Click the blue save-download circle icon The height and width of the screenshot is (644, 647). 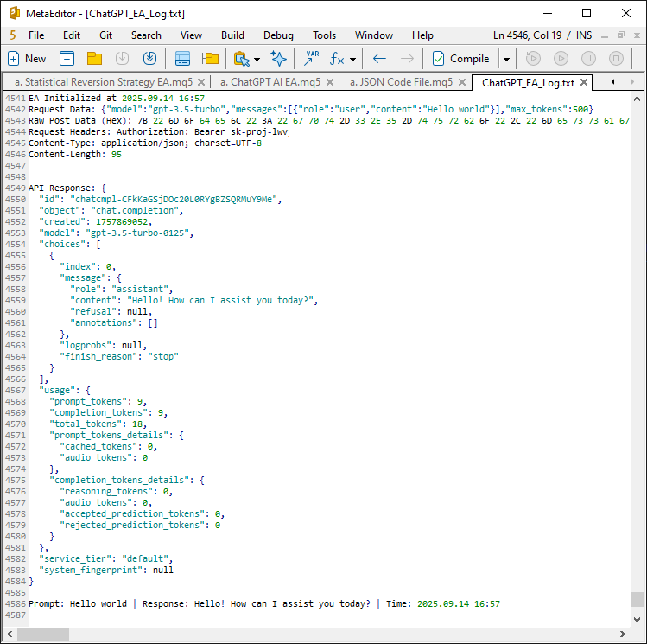[149, 59]
